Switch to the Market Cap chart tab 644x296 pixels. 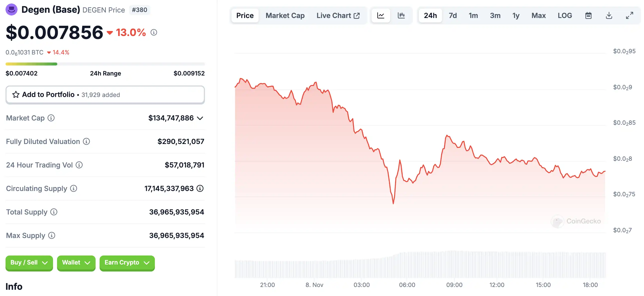coord(285,15)
